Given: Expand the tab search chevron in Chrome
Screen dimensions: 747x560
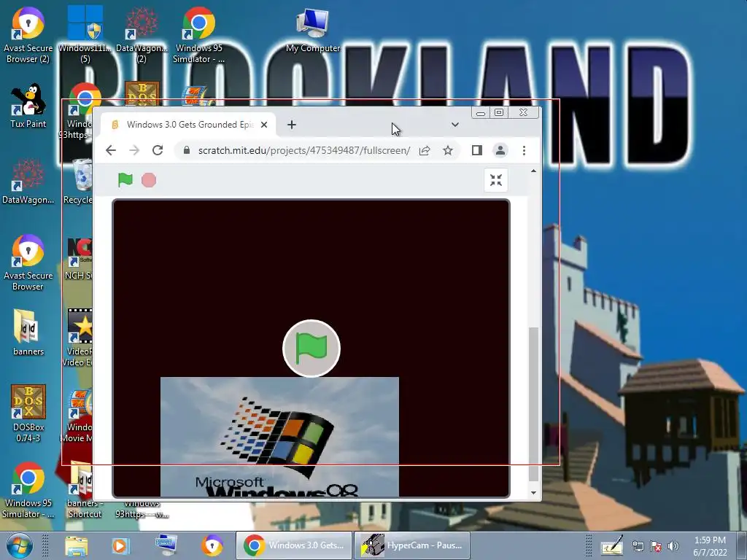Looking at the screenshot, I should pyautogui.click(x=455, y=125).
